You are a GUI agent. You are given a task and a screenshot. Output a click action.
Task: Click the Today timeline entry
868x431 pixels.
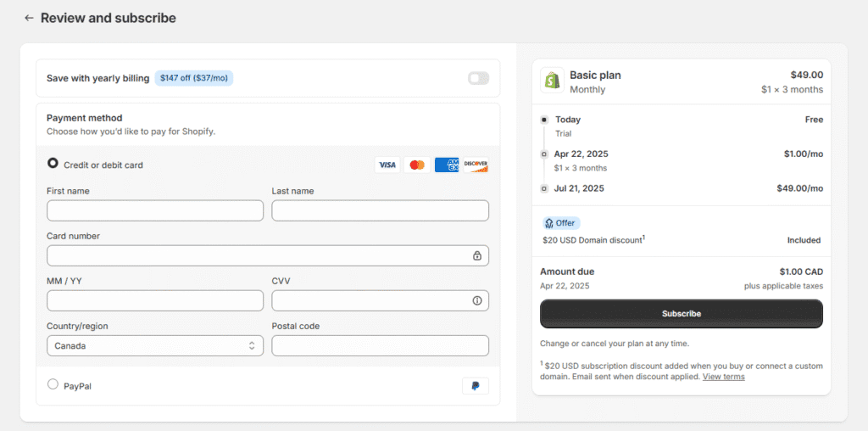pyautogui.click(x=568, y=120)
